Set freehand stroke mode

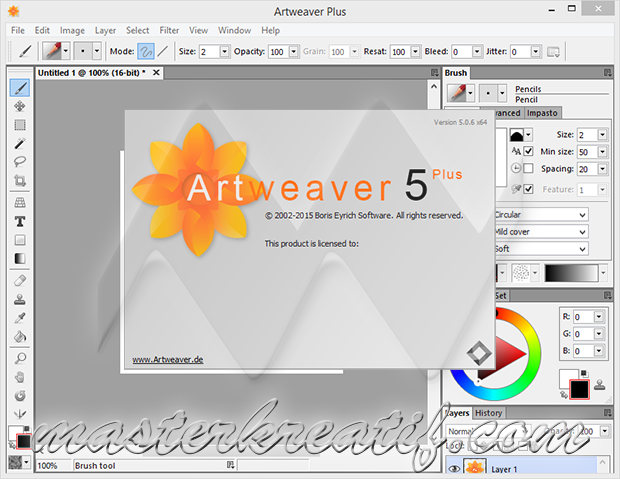(146, 51)
